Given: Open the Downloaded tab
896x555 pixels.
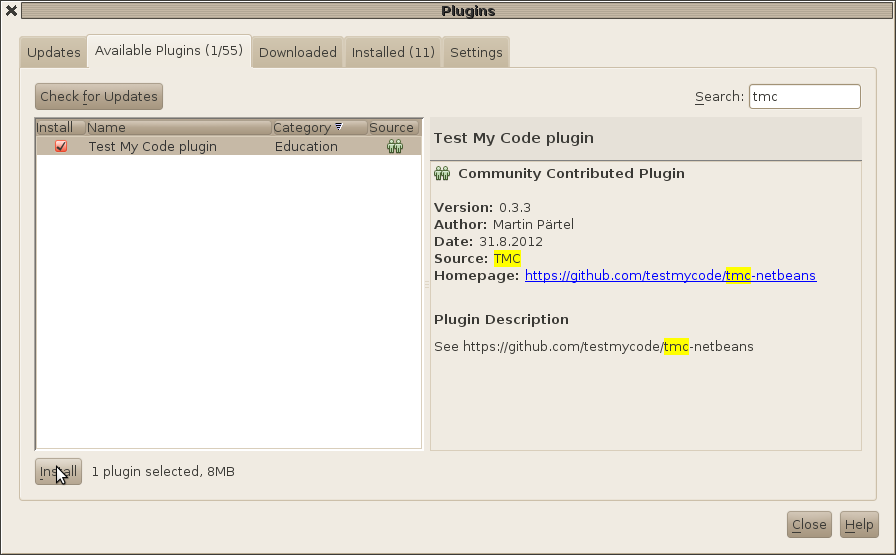Looking at the screenshot, I should tap(298, 52).
